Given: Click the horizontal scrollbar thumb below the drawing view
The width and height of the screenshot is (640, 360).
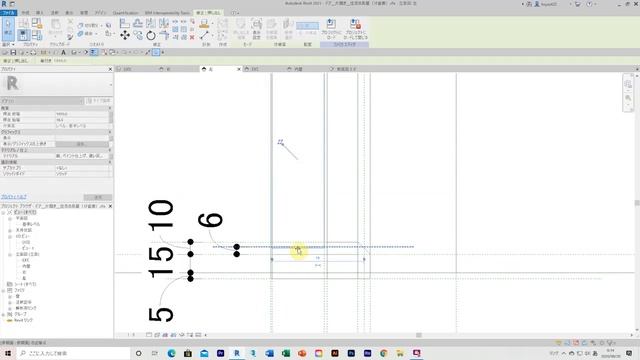Looking at the screenshot, I should (x=419, y=335).
